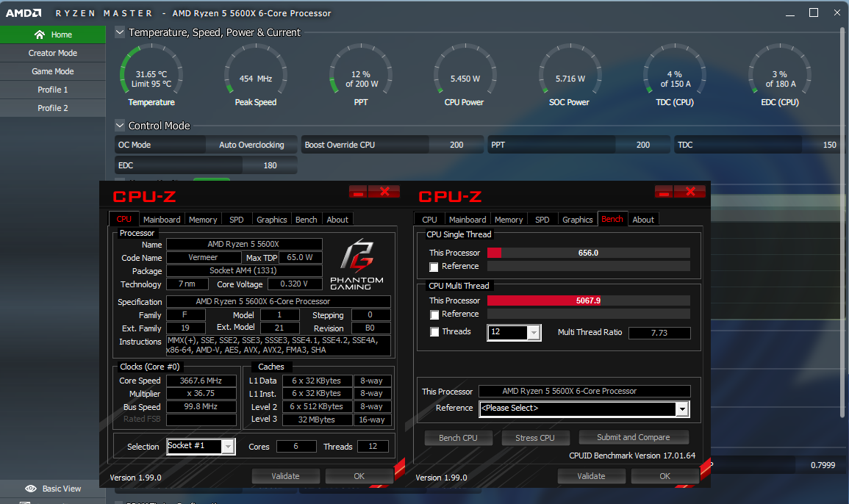Click the multi thread score bar 5067.9
Viewport: 849px width, 504px height.
coord(589,300)
